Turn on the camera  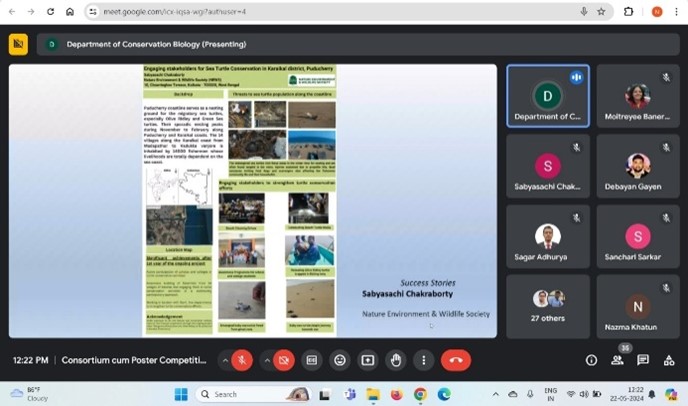click(286, 360)
